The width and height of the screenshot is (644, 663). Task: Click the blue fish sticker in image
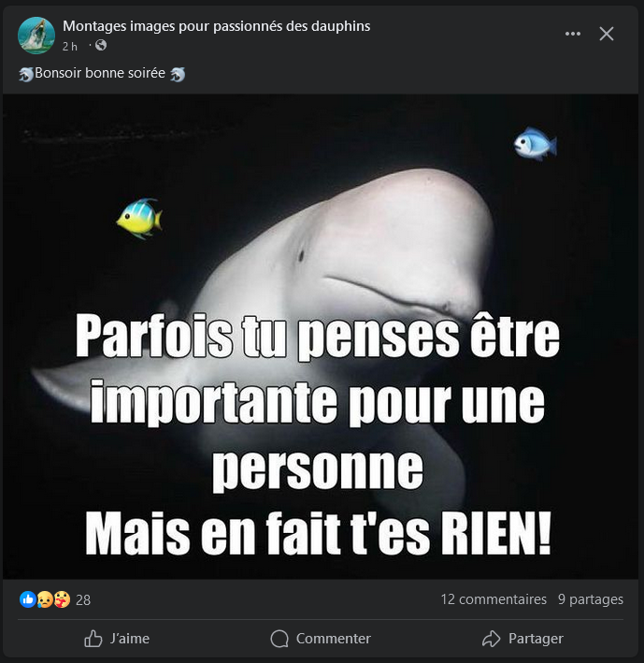click(x=535, y=144)
